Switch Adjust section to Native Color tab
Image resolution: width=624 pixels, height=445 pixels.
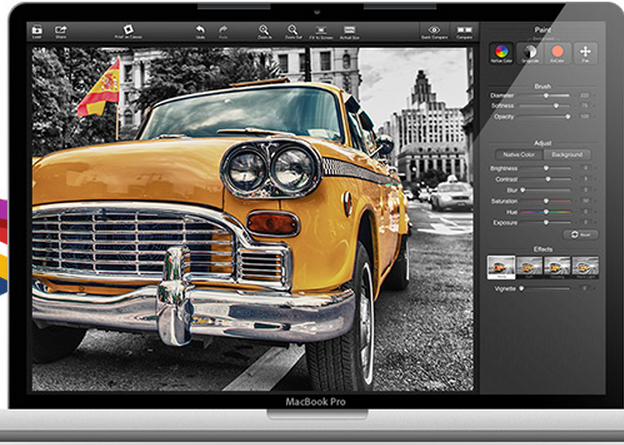coord(519,154)
